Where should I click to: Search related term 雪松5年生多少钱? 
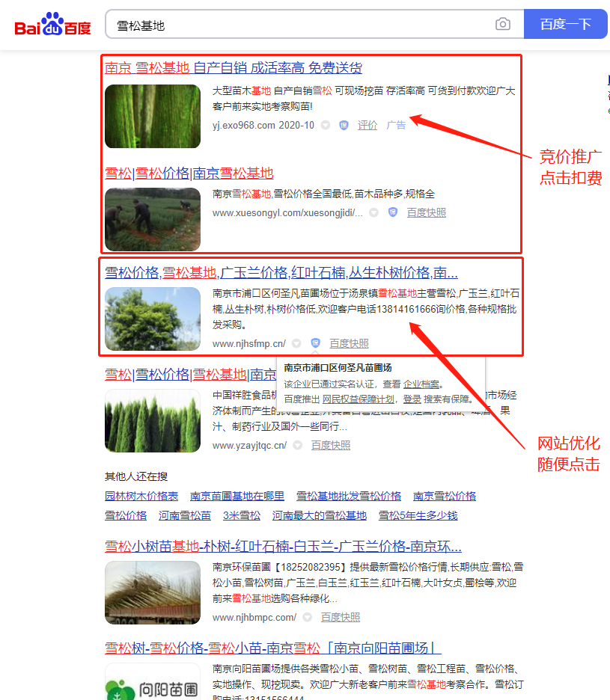418,515
